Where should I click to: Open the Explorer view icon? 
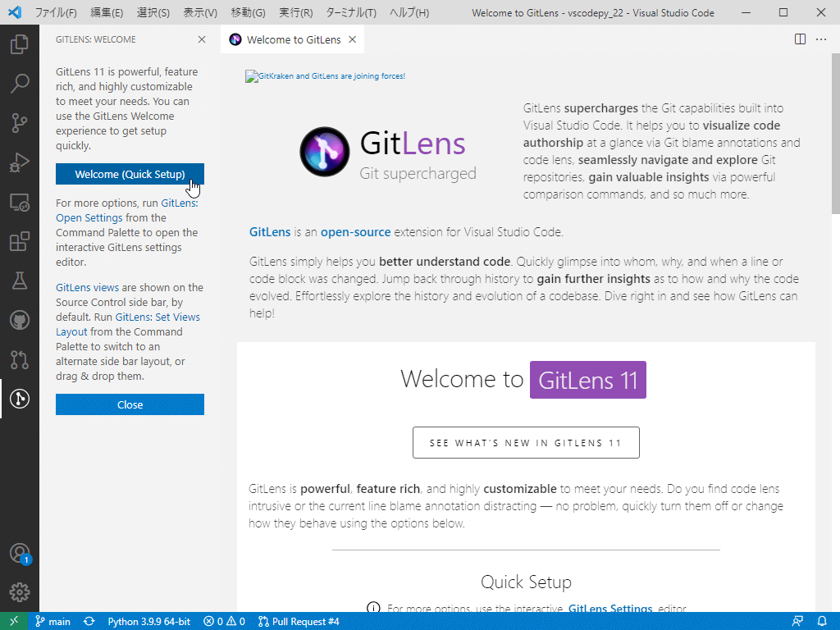tap(21, 45)
